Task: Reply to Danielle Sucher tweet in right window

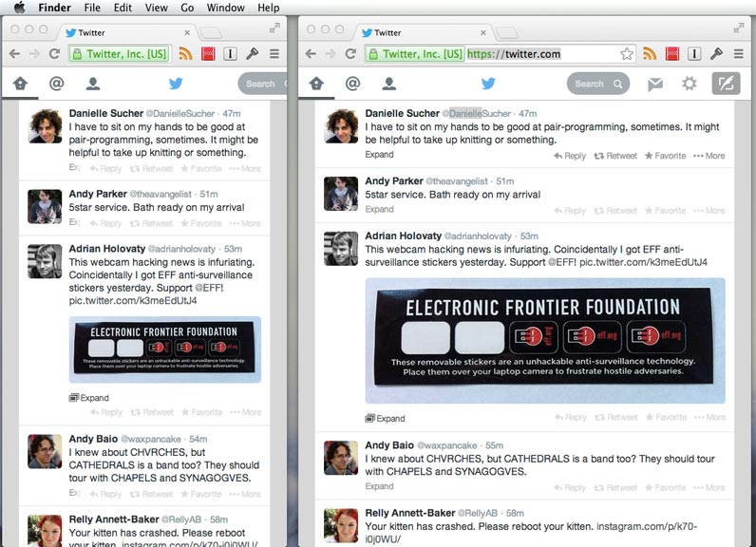Action: tap(570, 156)
